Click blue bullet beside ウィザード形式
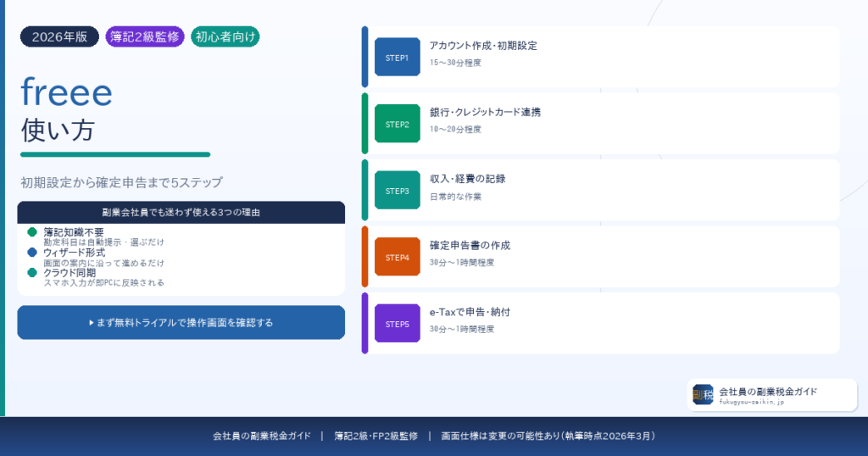Screen dimensions: 868x456 pos(32,253)
